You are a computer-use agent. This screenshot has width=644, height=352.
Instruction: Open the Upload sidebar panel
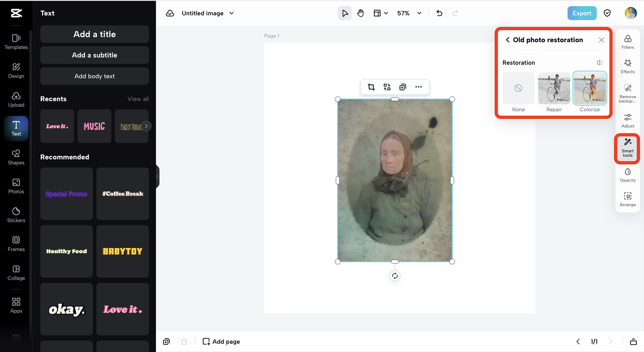point(16,100)
